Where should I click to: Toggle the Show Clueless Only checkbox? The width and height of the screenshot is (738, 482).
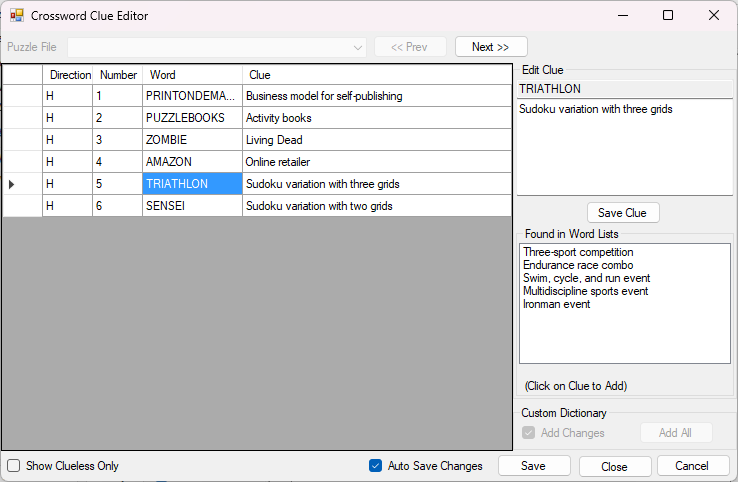pos(14,466)
